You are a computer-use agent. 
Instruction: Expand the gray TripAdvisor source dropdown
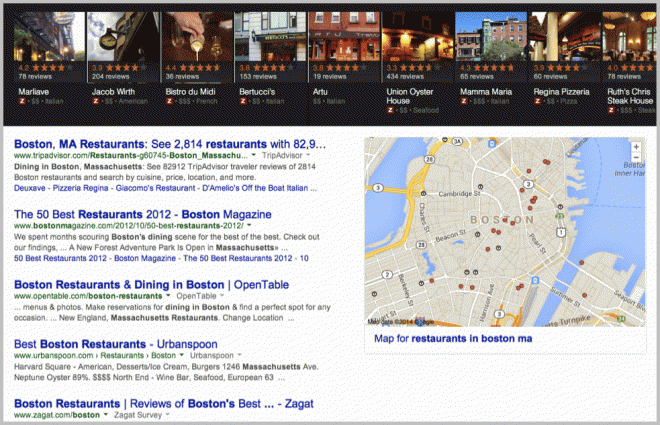pyautogui.click(x=308, y=155)
